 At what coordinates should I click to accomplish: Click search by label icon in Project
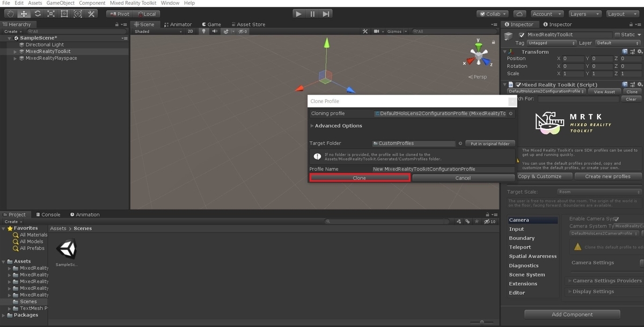(468, 221)
